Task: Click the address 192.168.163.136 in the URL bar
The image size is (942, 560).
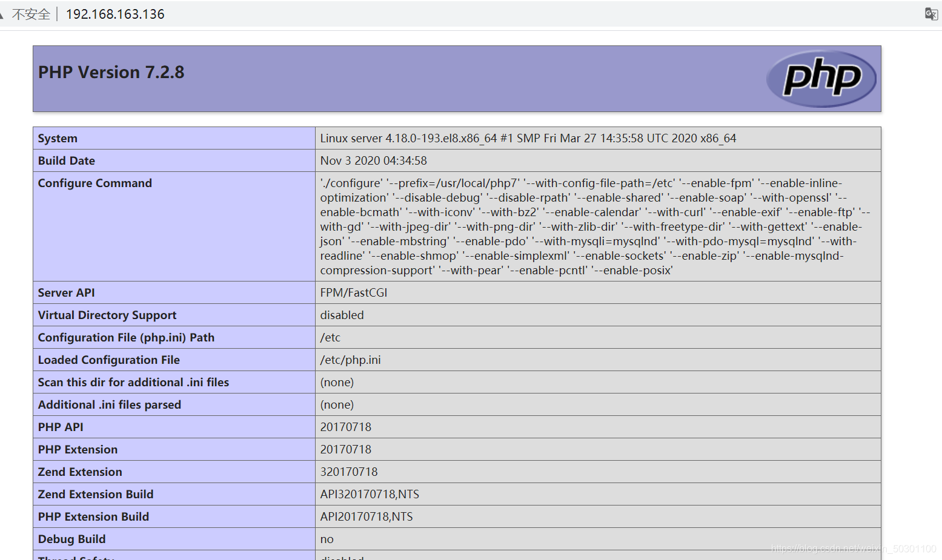Action: (x=115, y=15)
